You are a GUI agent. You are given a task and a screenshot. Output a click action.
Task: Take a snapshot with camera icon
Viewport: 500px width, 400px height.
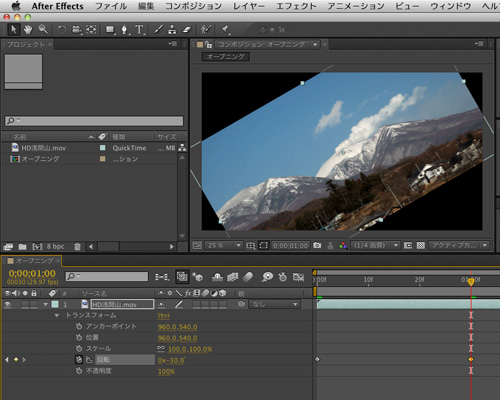[317, 246]
